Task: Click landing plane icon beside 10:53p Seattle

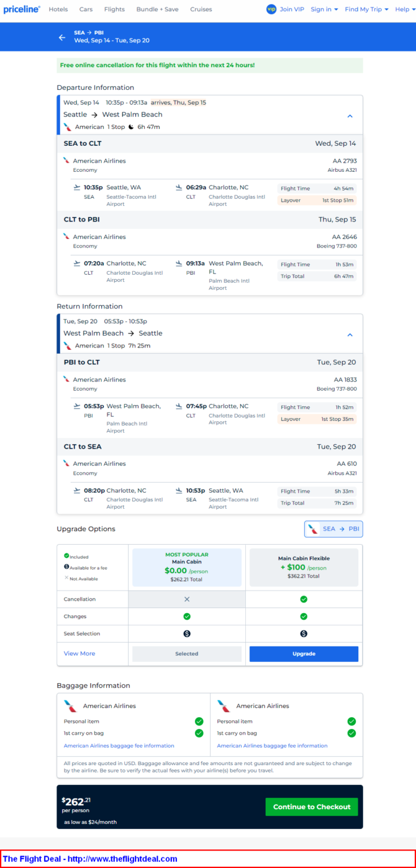Action: 179,490
